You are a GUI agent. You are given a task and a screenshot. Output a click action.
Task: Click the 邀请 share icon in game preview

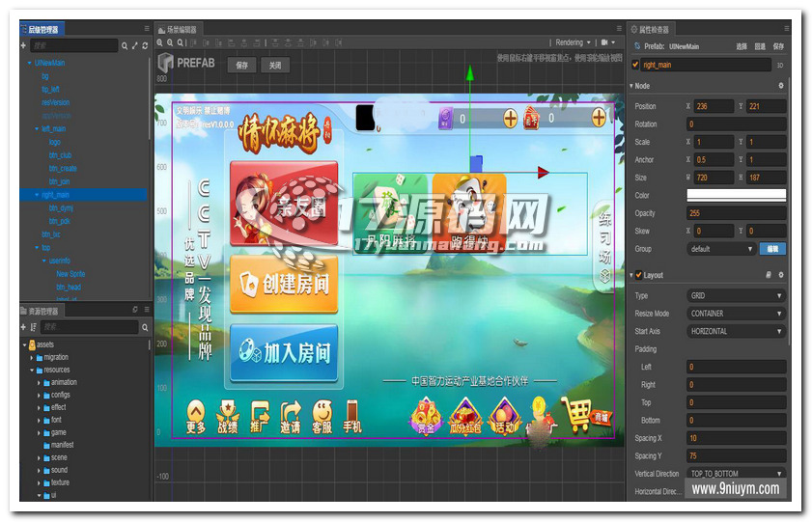[291, 417]
